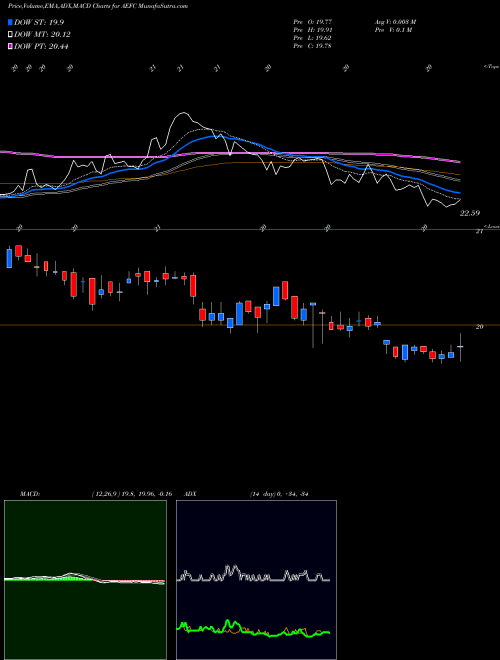500x660 pixels.
Task: Click the ADX (14 day) values text
Action: coord(279,494)
